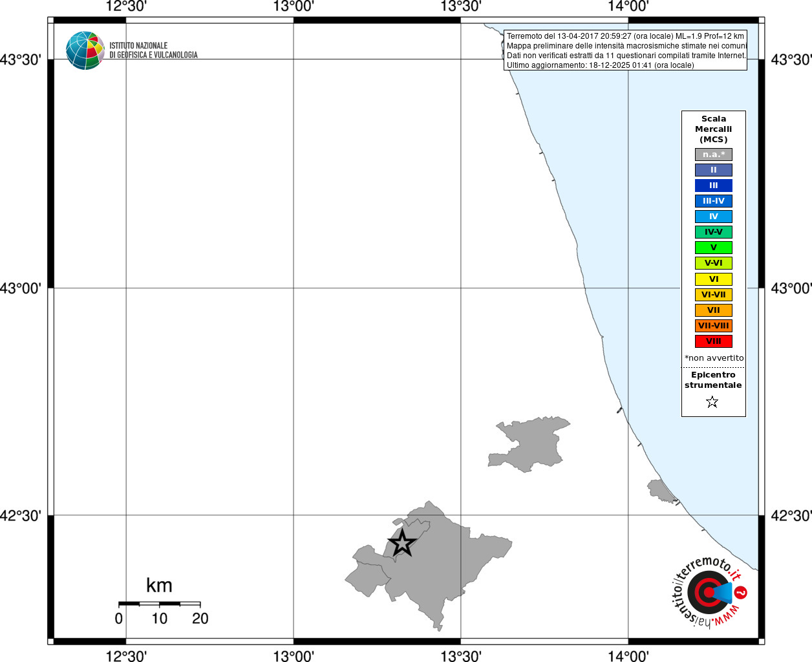812x662 pixels.
Task: Click the '*non avvertito' footnote
Action: pos(714,358)
